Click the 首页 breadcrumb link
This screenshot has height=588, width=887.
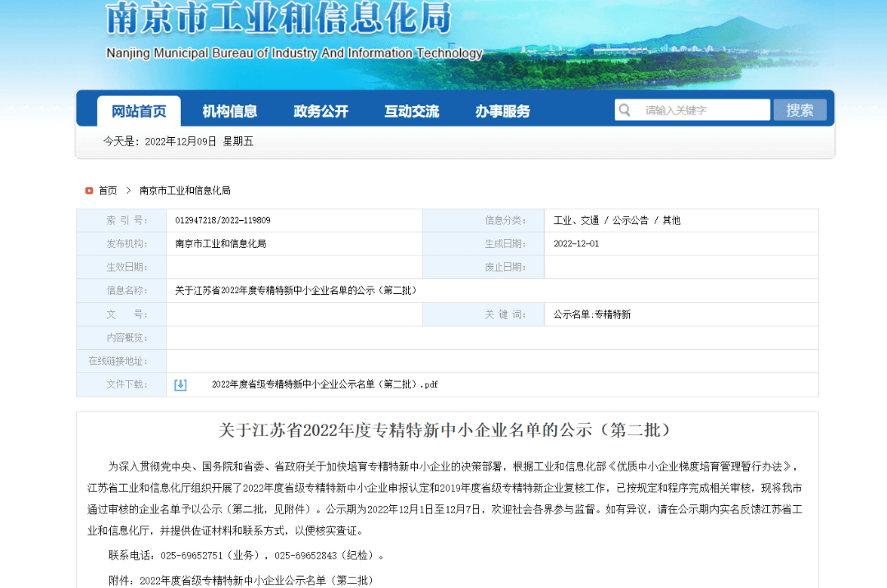(x=106, y=191)
